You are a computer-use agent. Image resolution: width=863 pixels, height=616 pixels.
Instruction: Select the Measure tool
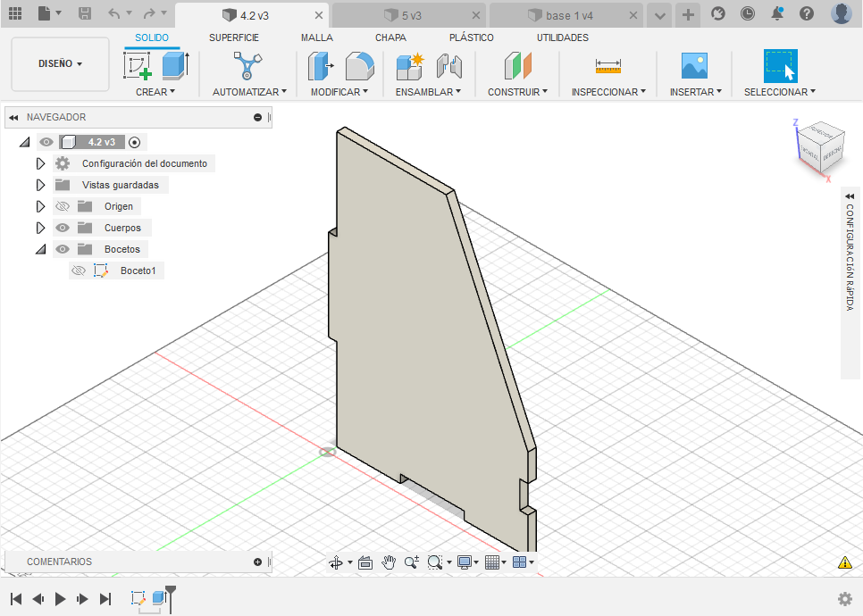click(x=608, y=66)
